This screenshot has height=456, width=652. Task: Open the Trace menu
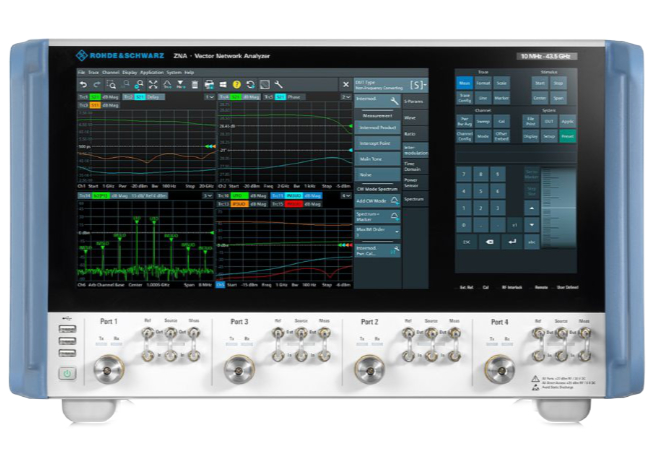tap(94, 72)
